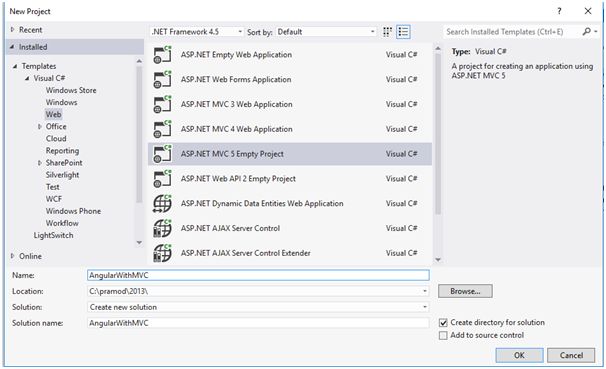Click the Solution name input field
This screenshot has width=606, height=369.
pos(258,323)
